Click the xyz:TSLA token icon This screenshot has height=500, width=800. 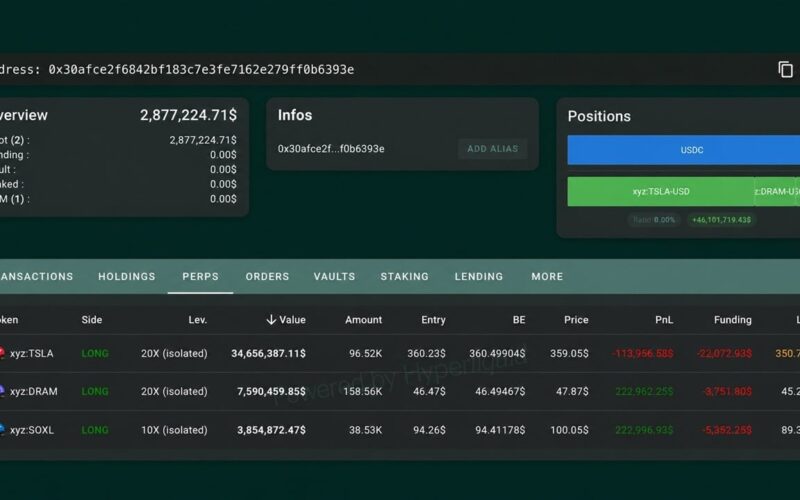pos(2,353)
